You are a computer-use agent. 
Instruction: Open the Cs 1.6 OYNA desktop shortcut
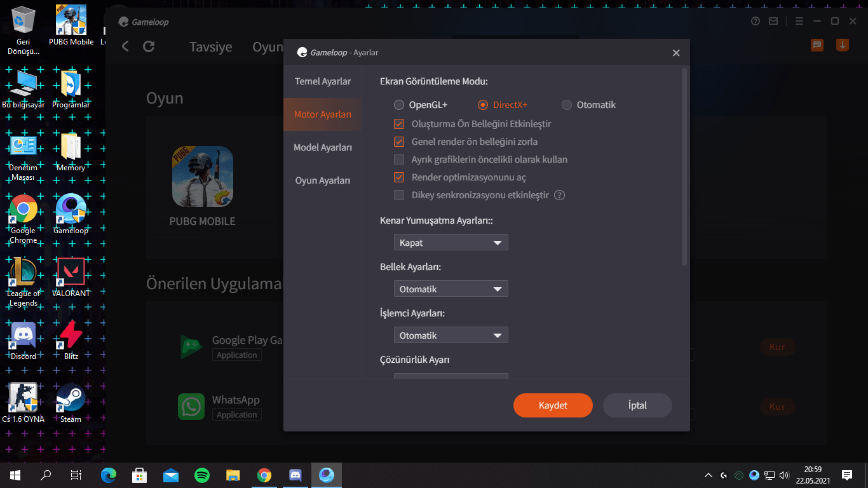point(24,403)
